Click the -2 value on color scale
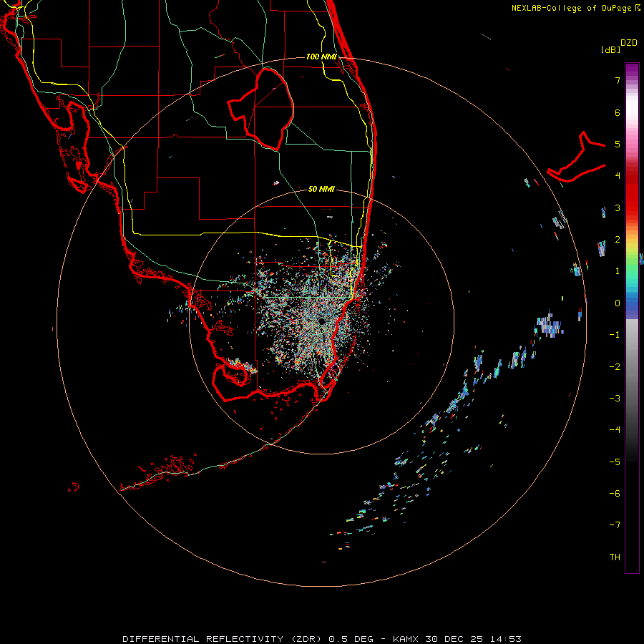The width and height of the screenshot is (644, 644). point(615,367)
